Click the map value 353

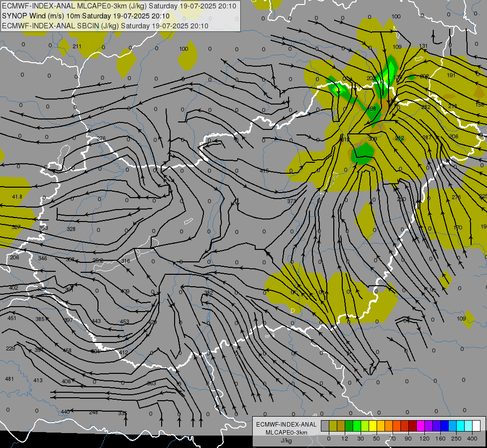pyautogui.click(x=43, y=228)
